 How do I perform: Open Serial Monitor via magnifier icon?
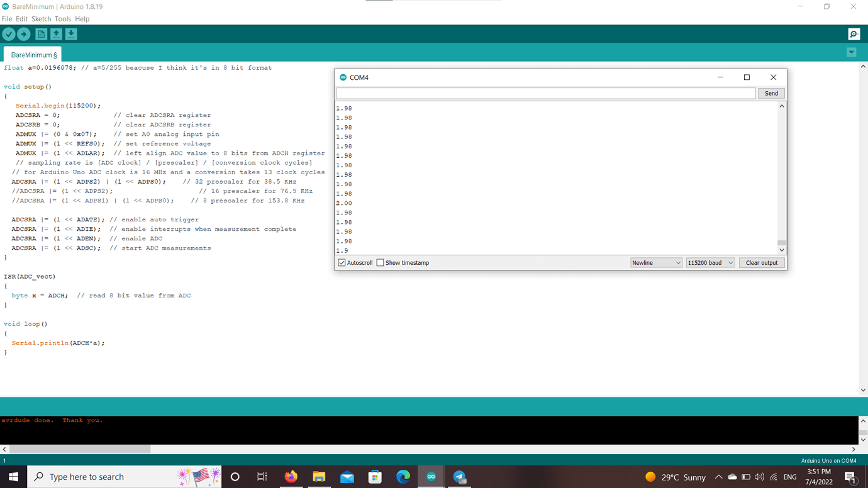coord(854,34)
